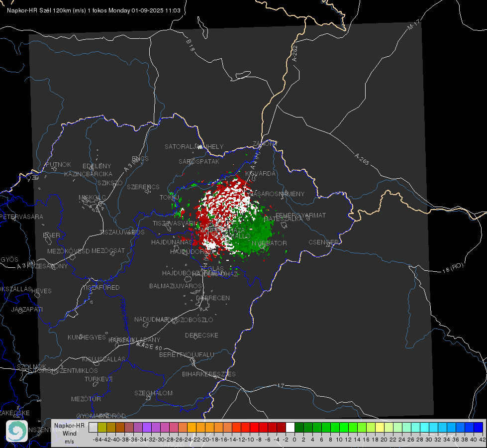487x448 pixels.
Task: Click the bright red swatch between -10 and -8
Action: click(x=254, y=427)
